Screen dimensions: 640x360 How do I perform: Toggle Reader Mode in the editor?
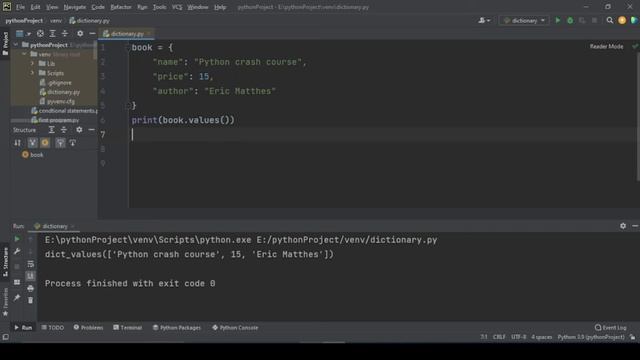pos(606,47)
